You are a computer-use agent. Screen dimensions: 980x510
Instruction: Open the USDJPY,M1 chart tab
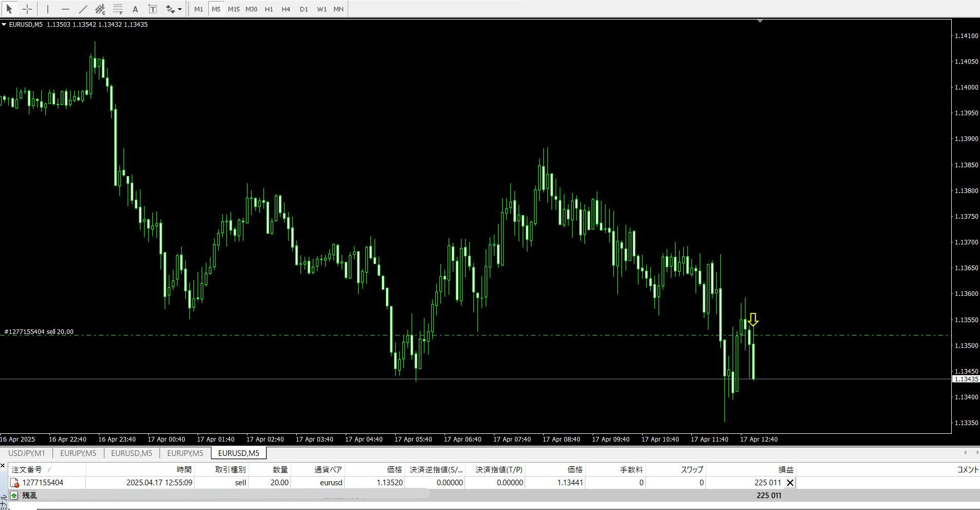coord(27,453)
